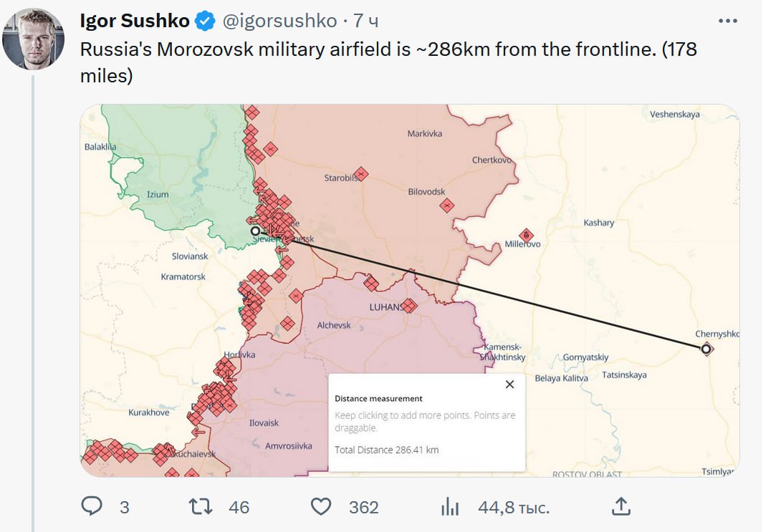Image resolution: width=771 pixels, height=532 pixels.
Task: Close the Distance measurement popup
Action: pos(510,384)
